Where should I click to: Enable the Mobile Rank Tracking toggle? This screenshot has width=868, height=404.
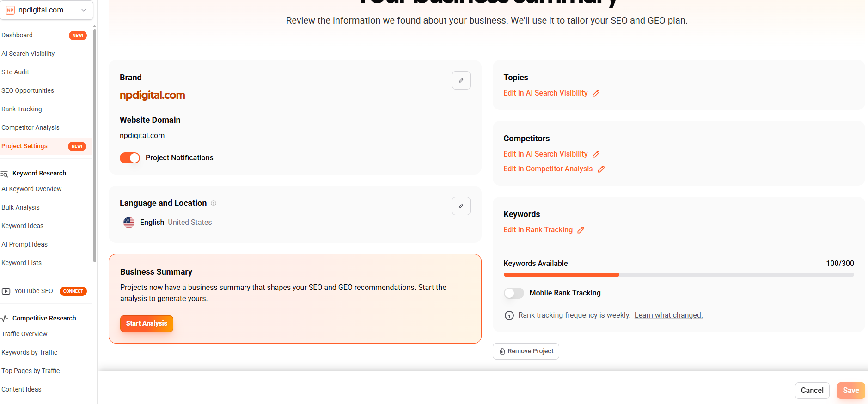pos(513,293)
